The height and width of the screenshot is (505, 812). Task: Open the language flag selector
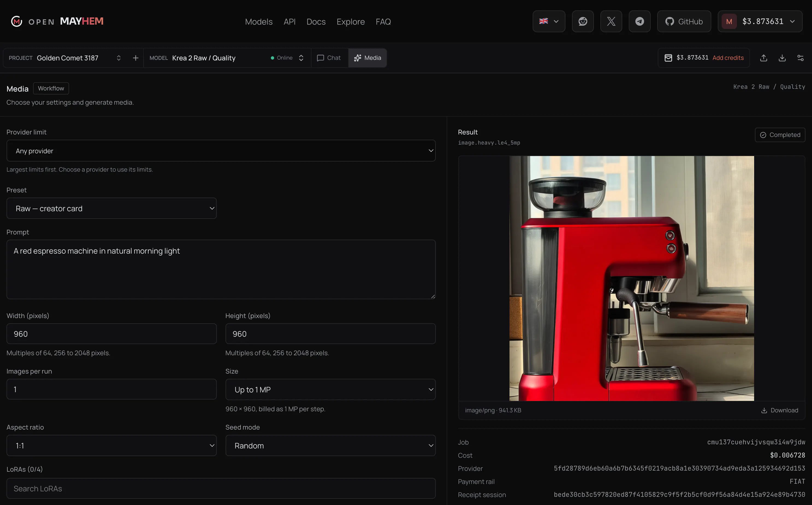549,21
